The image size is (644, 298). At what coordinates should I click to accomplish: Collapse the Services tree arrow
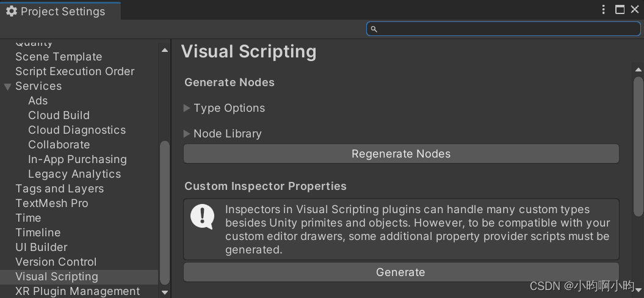point(7,86)
